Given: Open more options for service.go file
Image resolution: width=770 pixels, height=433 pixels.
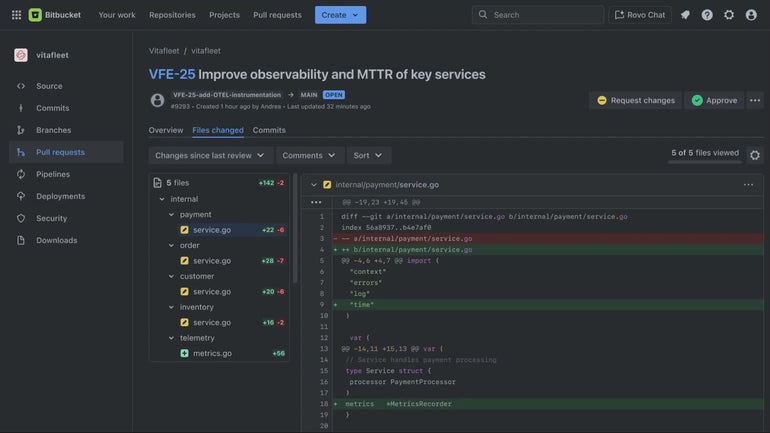Looking at the screenshot, I should click(748, 185).
